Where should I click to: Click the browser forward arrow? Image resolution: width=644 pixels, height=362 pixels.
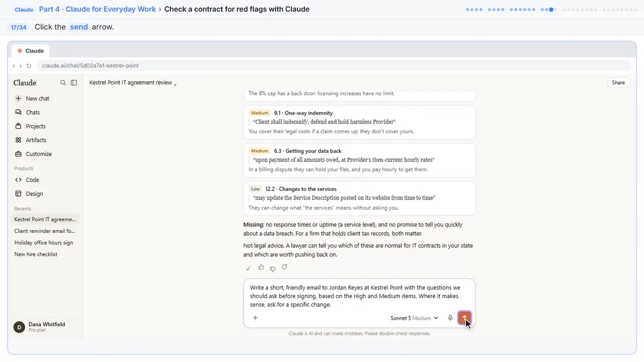(x=21, y=66)
